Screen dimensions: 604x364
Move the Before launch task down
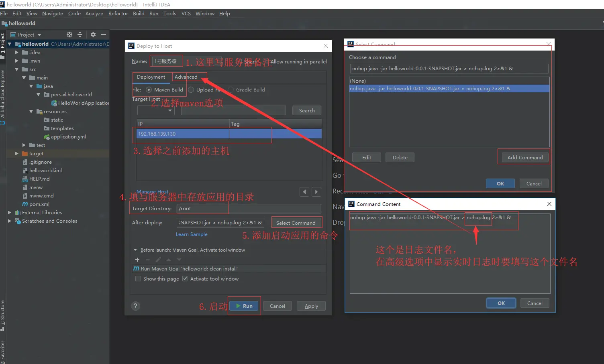pyautogui.click(x=179, y=260)
